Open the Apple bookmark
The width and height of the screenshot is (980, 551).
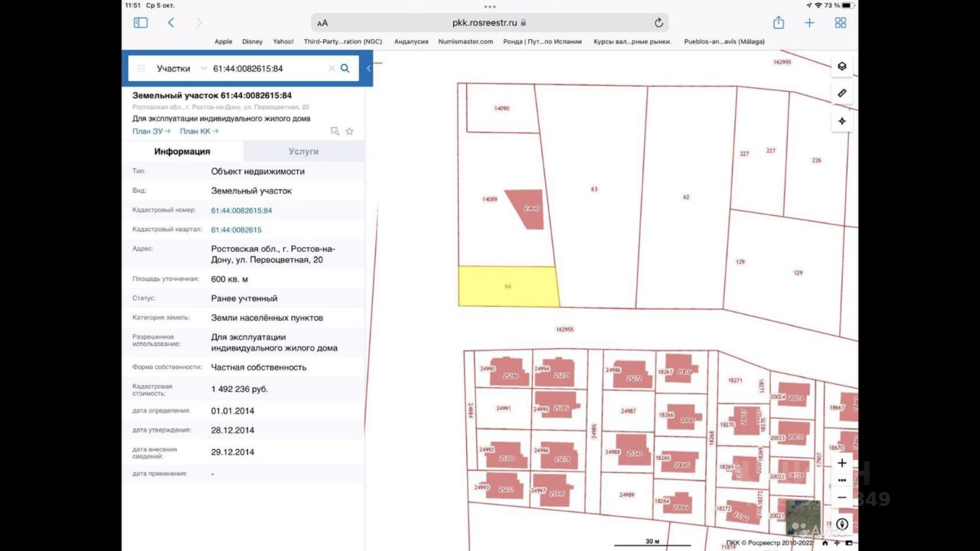tap(224, 41)
